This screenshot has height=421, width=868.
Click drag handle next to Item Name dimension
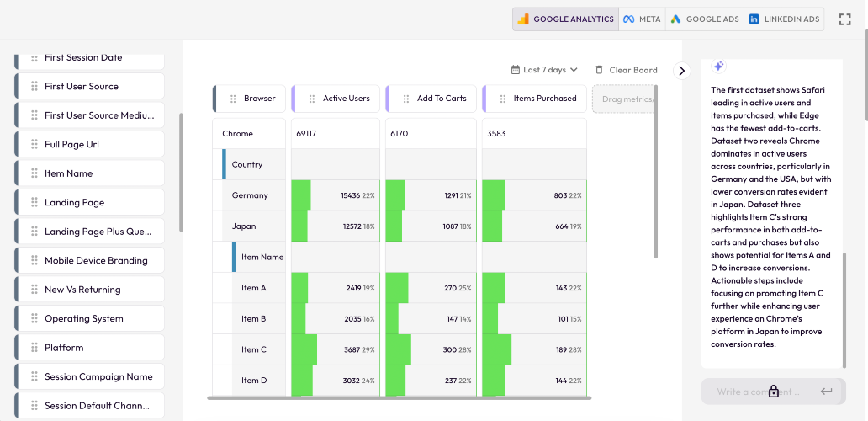pos(34,173)
